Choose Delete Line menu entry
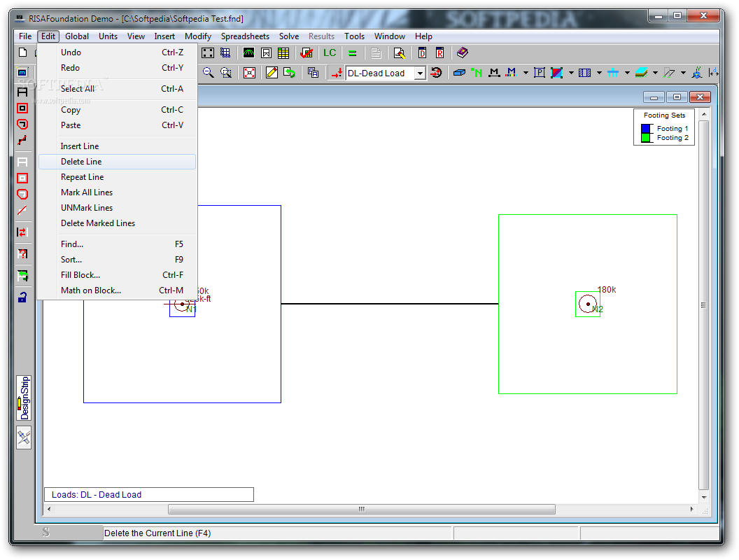The image size is (739, 560). pos(117,162)
